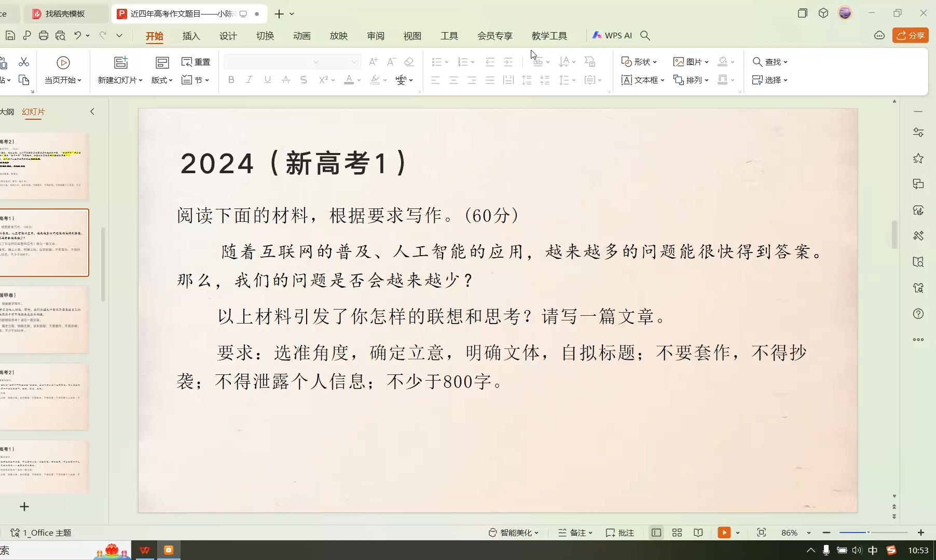
Task: Click the Save icon in quick toolbar
Action: [10, 35]
